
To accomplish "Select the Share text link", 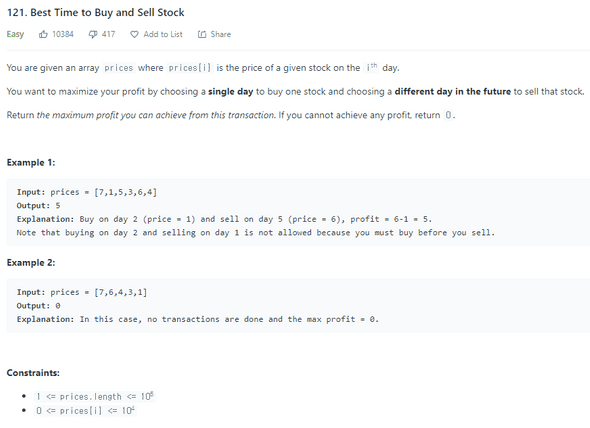I will tap(221, 34).
